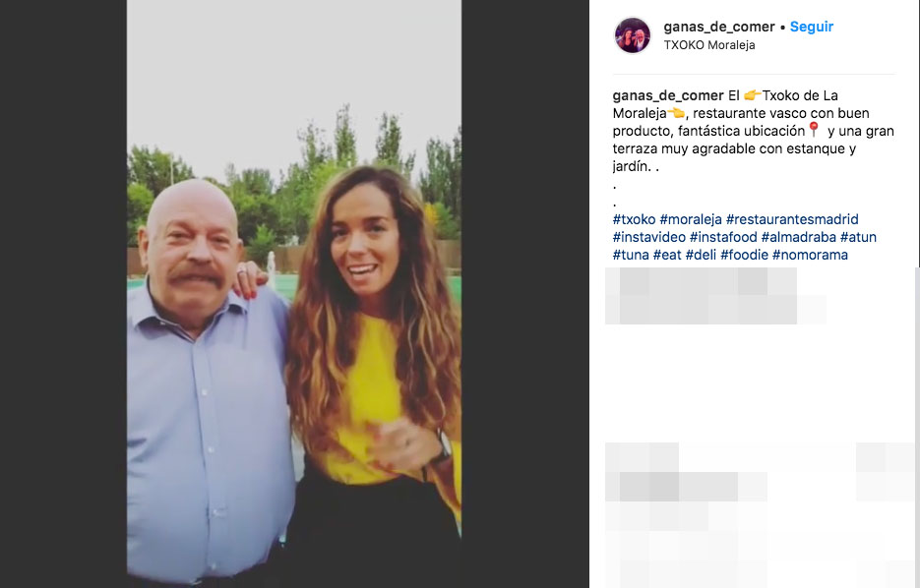The width and height of the screenshot is (920, 588).
Task: Open the #instavideo hashtag
Action: (x=649, y=237)
